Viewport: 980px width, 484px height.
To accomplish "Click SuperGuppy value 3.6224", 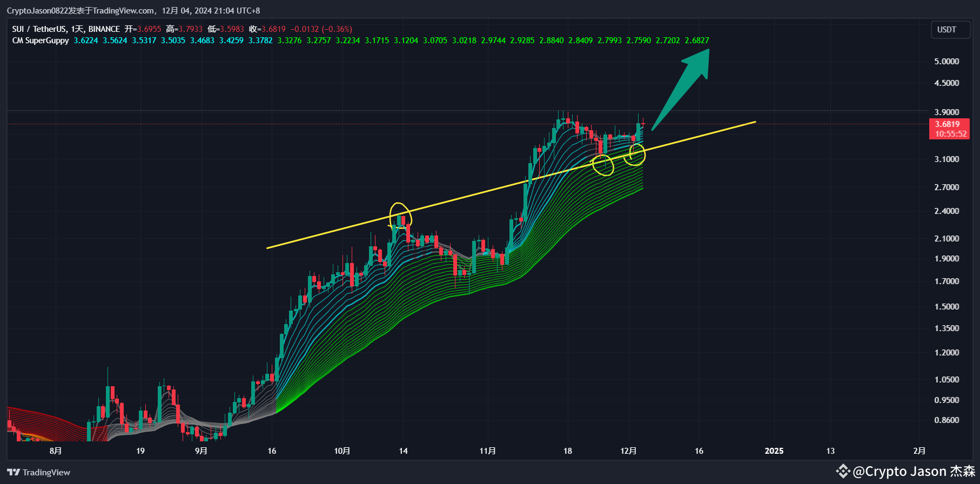I will pos(86,41).
